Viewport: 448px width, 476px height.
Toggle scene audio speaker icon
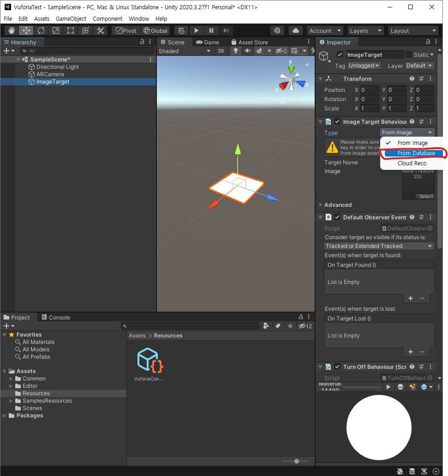pos(248,51)
